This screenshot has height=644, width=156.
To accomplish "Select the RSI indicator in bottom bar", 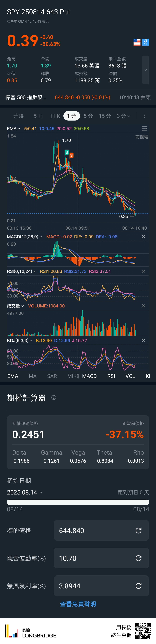I will tap(111, 376).
